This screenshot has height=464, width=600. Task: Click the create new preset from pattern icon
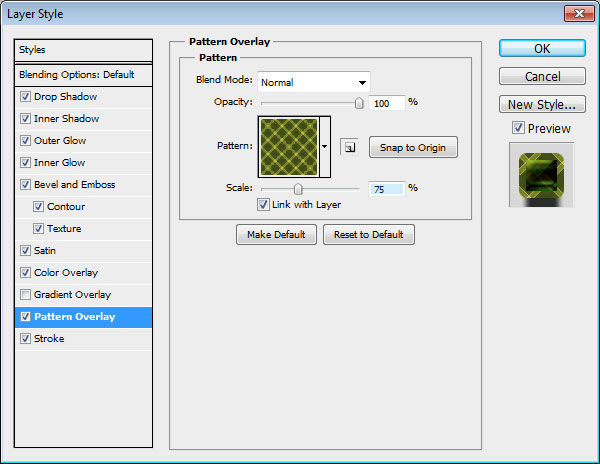348,147
